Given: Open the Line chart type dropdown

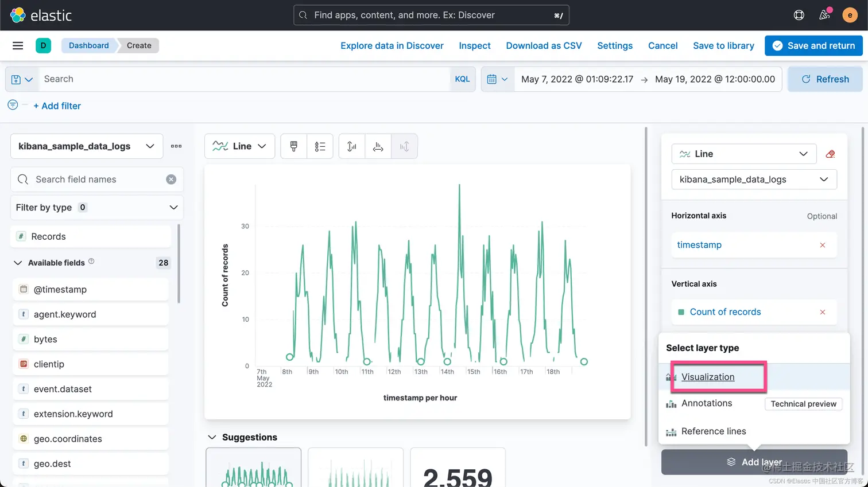Looking at the screenshot, I should point(239,146).
